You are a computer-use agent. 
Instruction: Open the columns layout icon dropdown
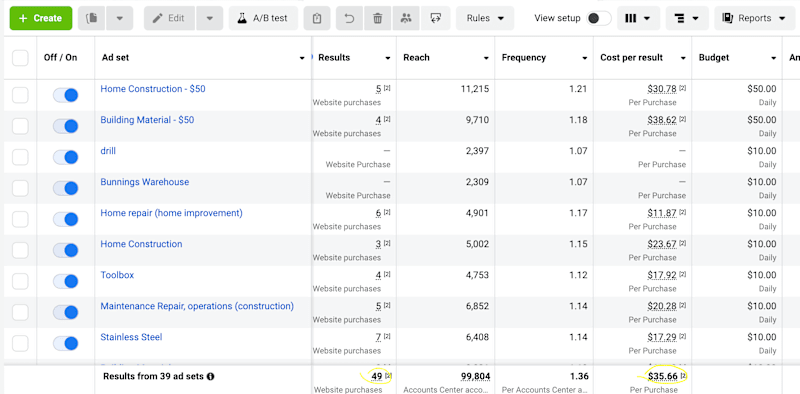tap(637, 18)
